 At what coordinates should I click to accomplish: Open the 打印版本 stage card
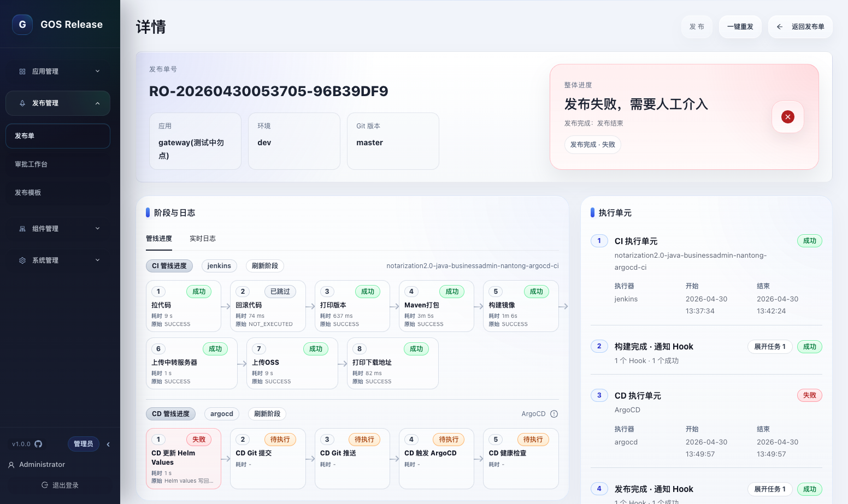point(352,306)
